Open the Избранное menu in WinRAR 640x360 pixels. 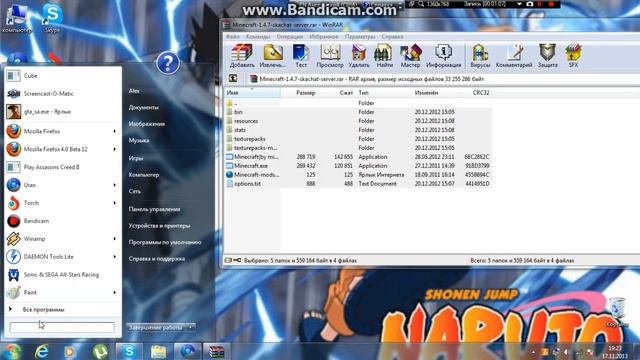coord(324,37)
